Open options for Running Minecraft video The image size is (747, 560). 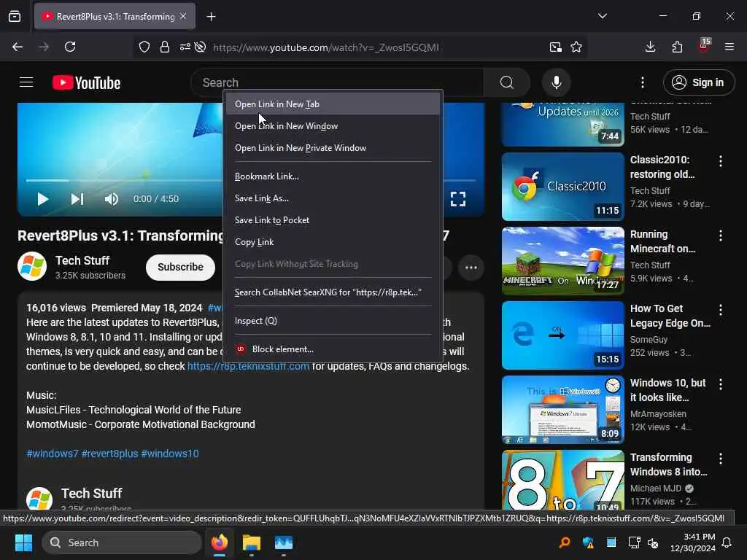click(721, 236)
